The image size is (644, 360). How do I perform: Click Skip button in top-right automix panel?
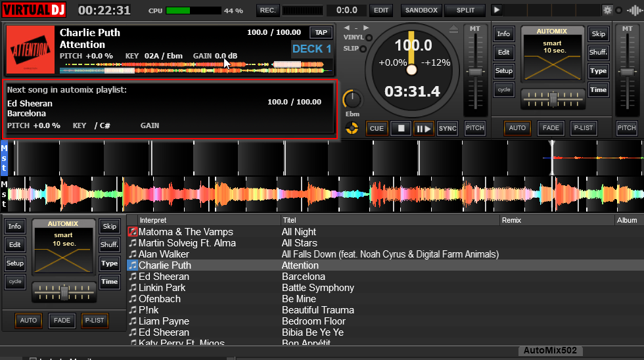coord(599,34)
